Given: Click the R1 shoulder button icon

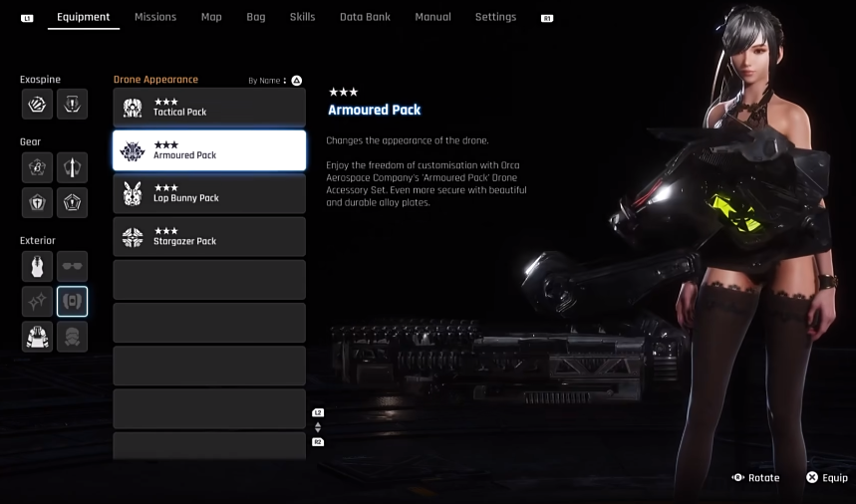Looking at the screenshot, I should point(547,18).
